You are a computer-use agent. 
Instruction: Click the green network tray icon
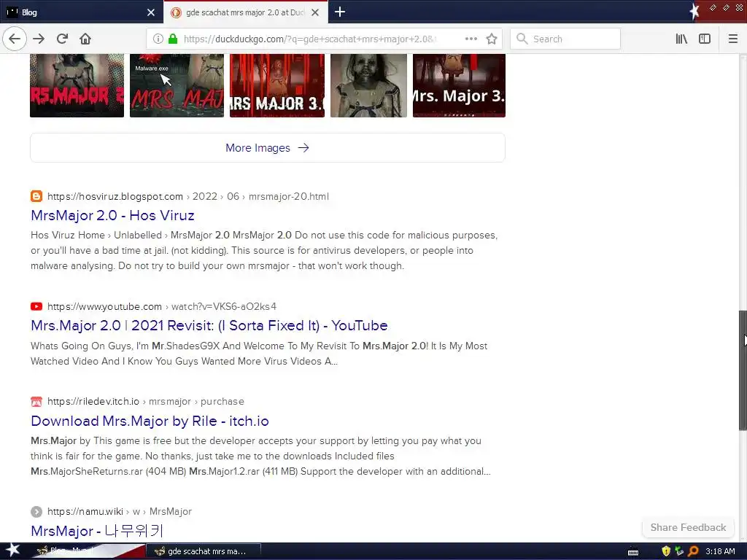[x=679, y=551]
